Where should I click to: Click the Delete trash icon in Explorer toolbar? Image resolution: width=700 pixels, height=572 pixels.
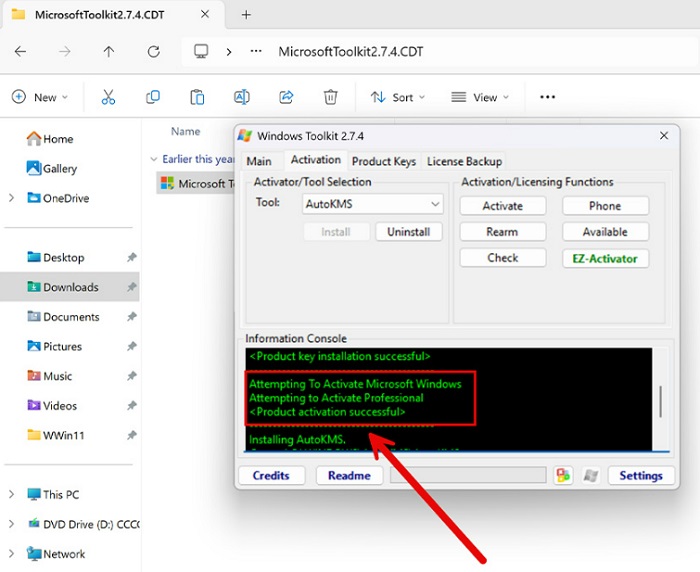pos(330,97)
